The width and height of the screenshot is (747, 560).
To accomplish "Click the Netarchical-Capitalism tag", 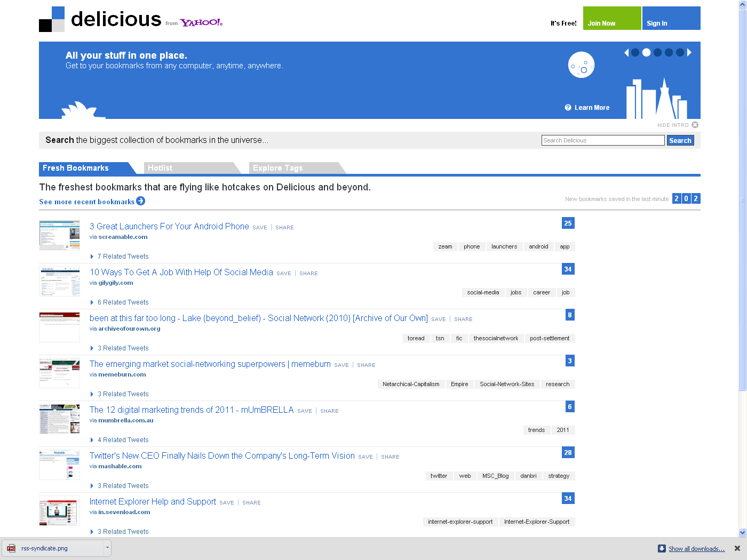I will (411, 384).
